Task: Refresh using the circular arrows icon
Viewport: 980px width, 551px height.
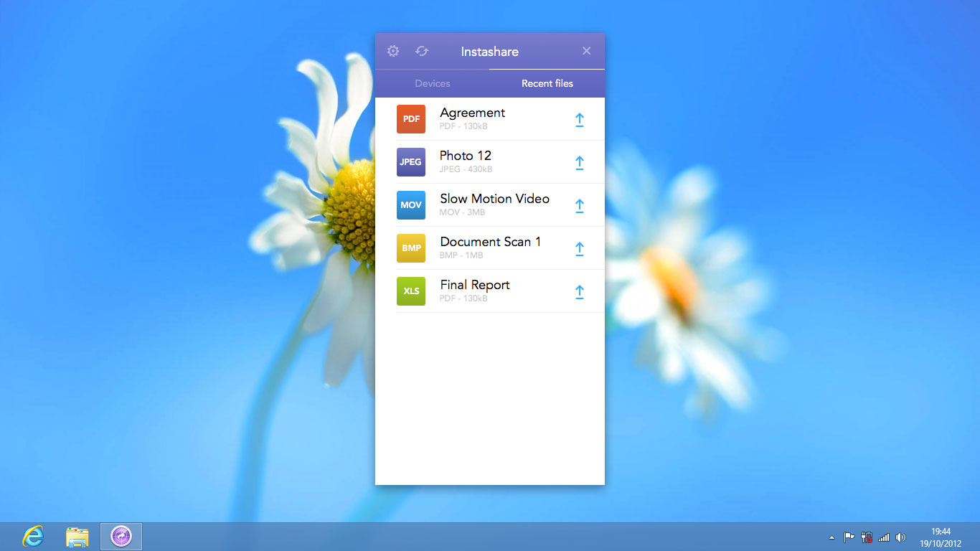Action: click(422, 51)
